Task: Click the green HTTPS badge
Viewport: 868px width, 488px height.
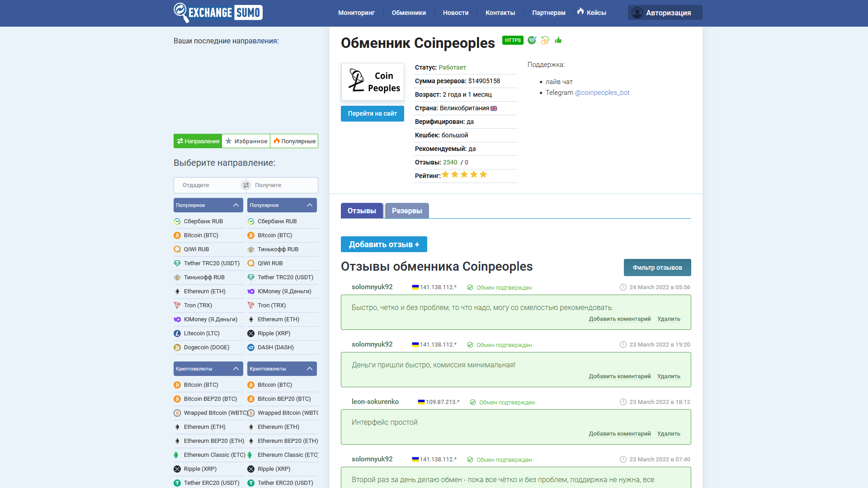Action: click(512, 40)
